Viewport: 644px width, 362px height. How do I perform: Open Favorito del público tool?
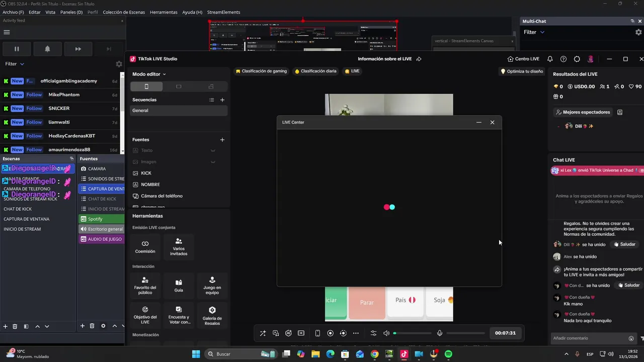[145, 285]
